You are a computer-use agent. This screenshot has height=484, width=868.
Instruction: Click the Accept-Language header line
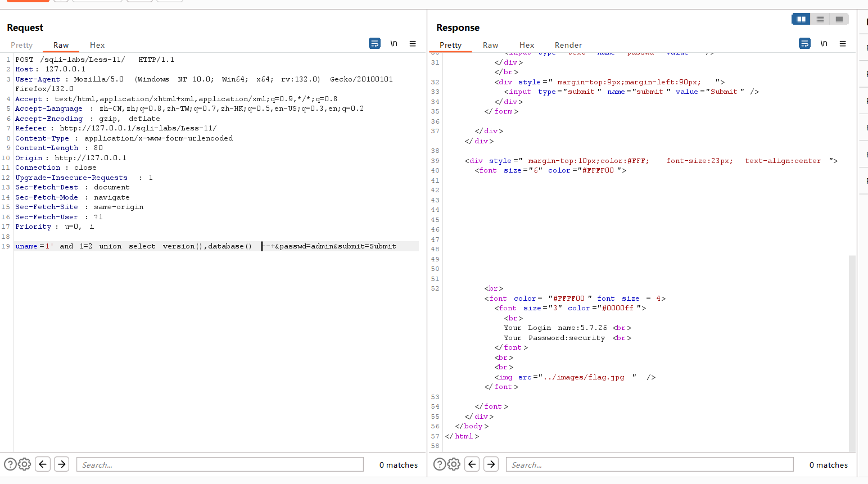(x=189, y=108)
